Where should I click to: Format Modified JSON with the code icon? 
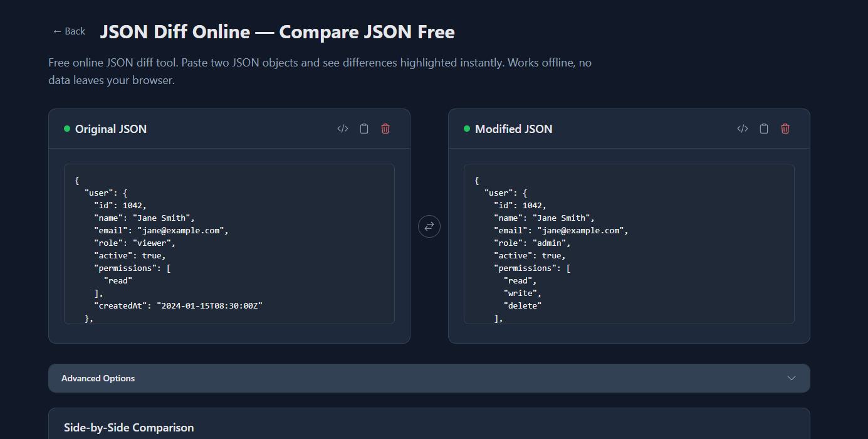(742, 128)
